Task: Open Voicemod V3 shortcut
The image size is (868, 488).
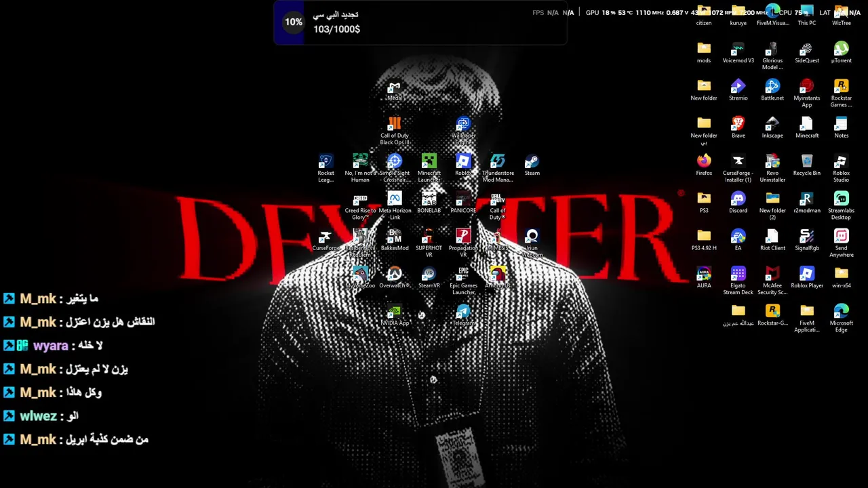Action: [738, 53]
